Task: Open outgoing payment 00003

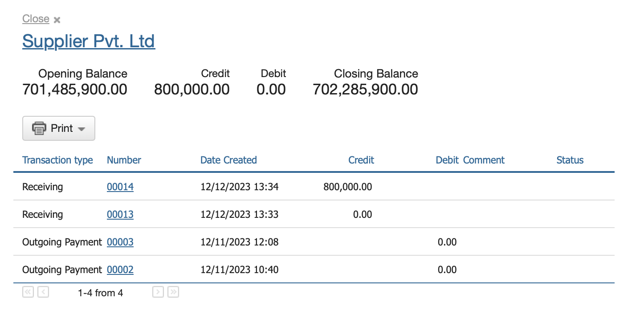Action: 120,242
